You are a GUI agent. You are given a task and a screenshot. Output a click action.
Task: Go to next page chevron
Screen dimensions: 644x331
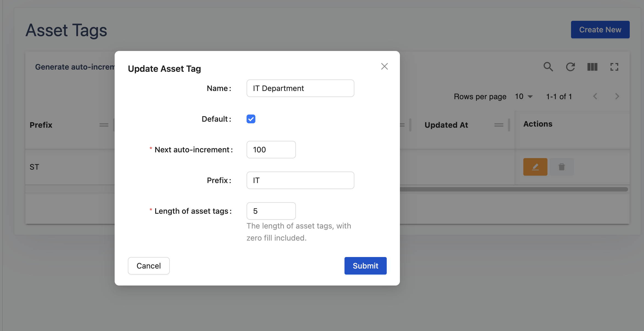tap(617, 96)
